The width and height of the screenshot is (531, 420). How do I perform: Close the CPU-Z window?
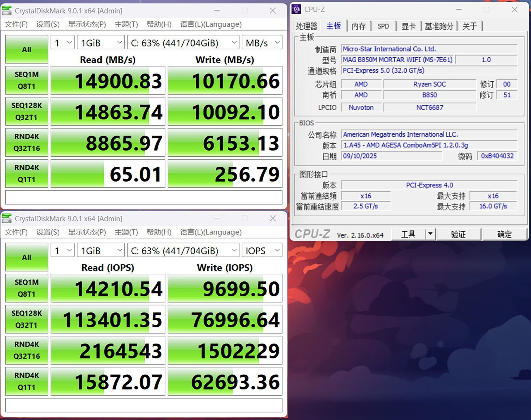pos(514,10)
